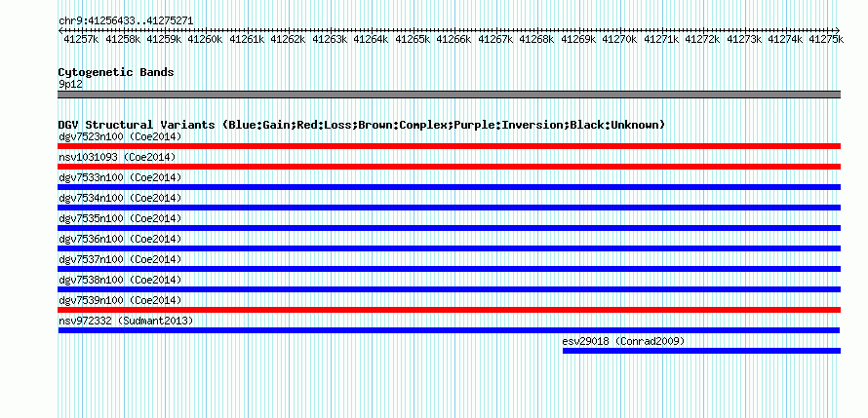
Task: Click dgv7537n100 (Coe2014) text
Action: [120, 259]
